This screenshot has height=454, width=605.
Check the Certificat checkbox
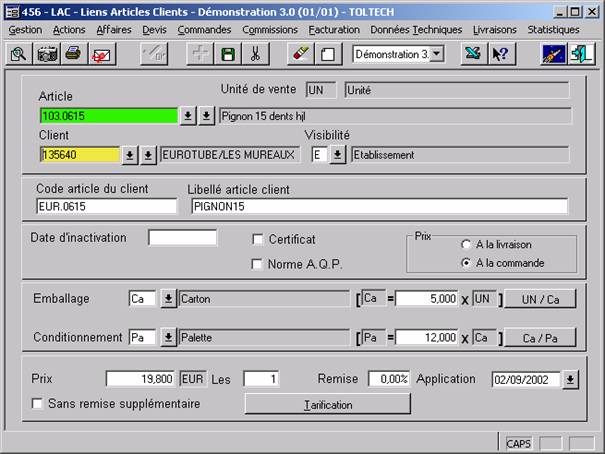pos(257,240)
